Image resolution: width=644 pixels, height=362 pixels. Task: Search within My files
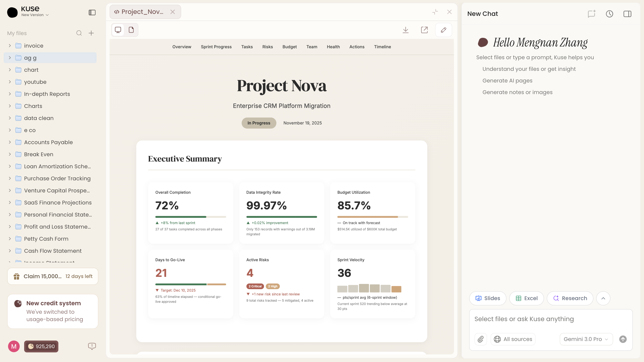click(x=79, y=33)
